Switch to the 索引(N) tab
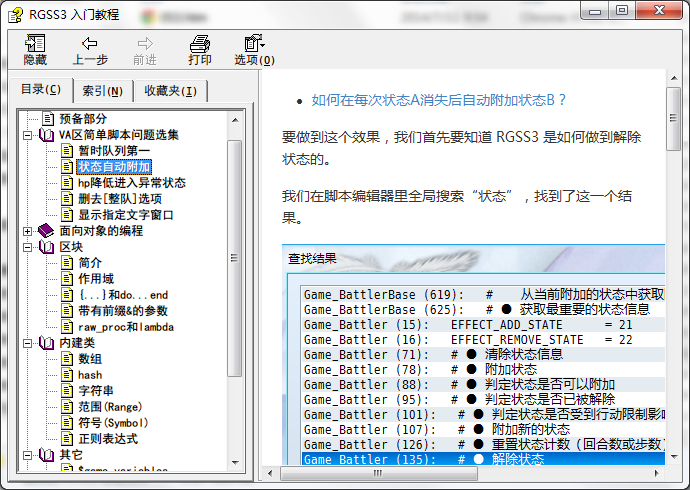This screenshot has height=490, width=690. (103, 91)
